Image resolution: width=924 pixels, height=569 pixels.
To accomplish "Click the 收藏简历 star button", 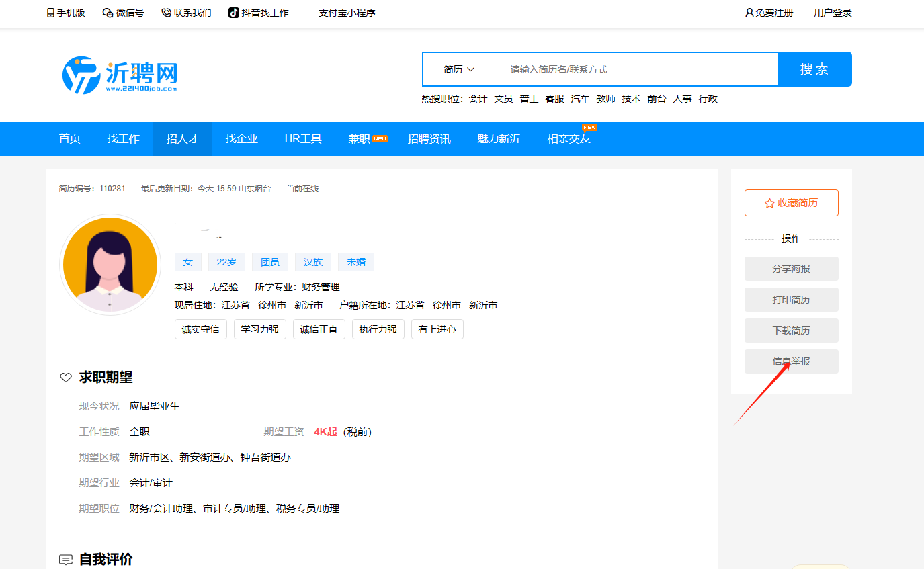I will [x=791, y=203].
